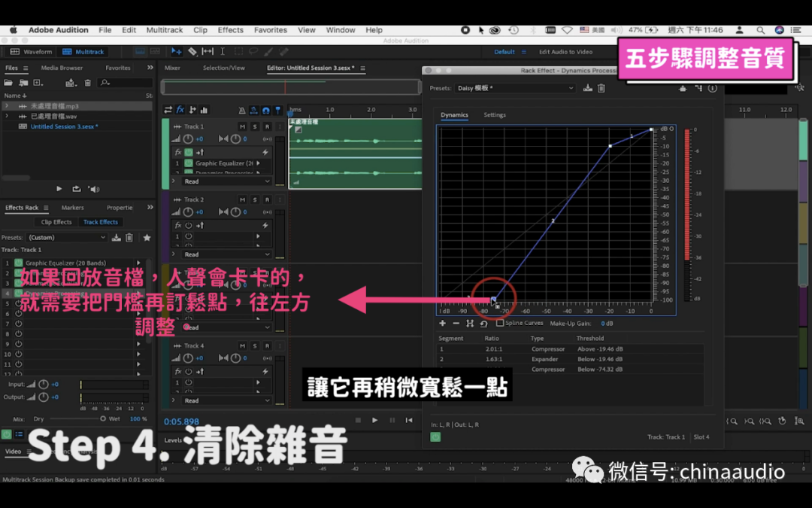
Task: Mute Track 1 with M button
Action: tap(242, 126)
